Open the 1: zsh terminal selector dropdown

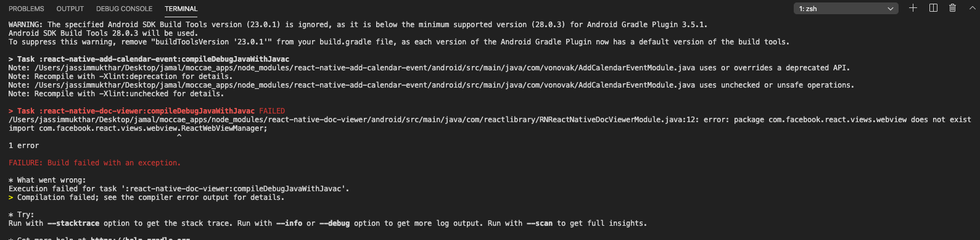[846, 9]
